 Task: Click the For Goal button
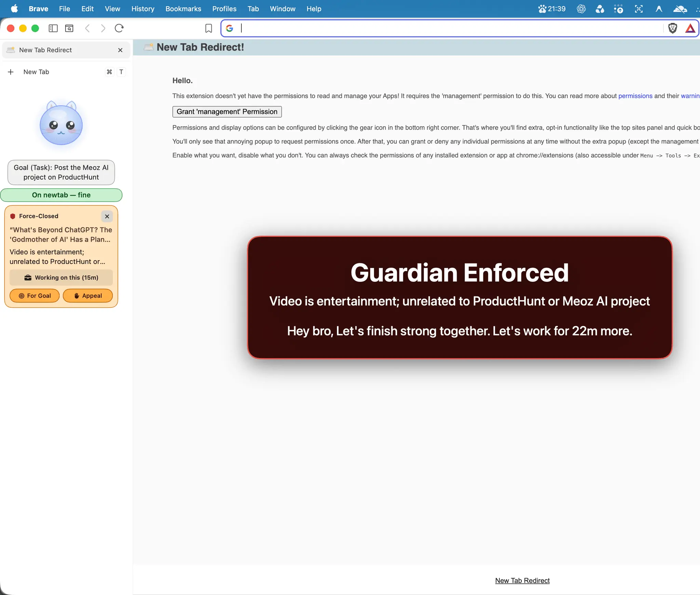point(35,296)
